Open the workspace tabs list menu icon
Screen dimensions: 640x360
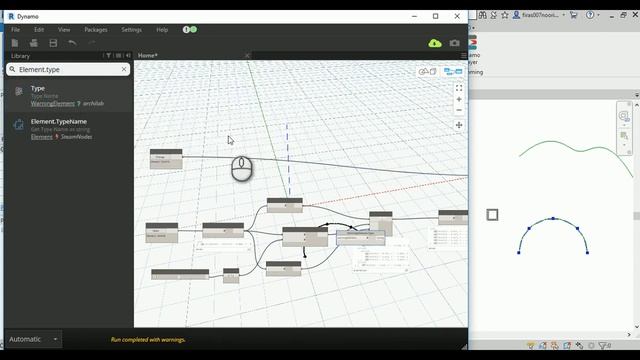(x=463, y=56)
